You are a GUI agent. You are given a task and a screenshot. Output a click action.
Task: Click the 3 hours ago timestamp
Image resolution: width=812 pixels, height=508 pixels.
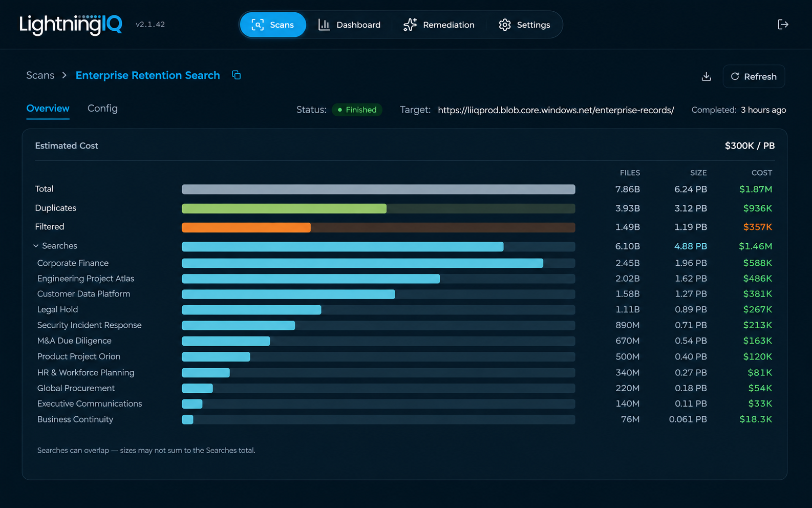[763, 110]
